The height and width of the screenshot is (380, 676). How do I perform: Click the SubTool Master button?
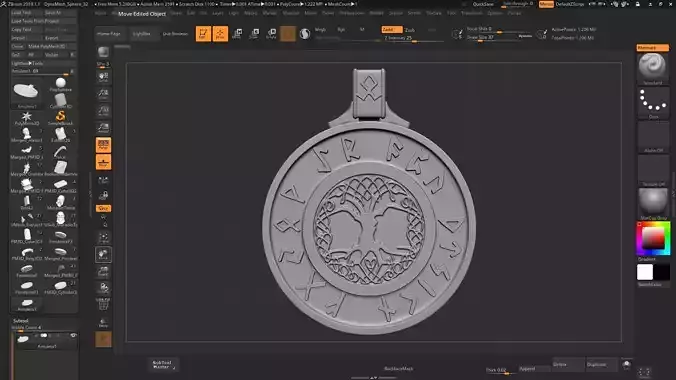(x=162, y=365)
